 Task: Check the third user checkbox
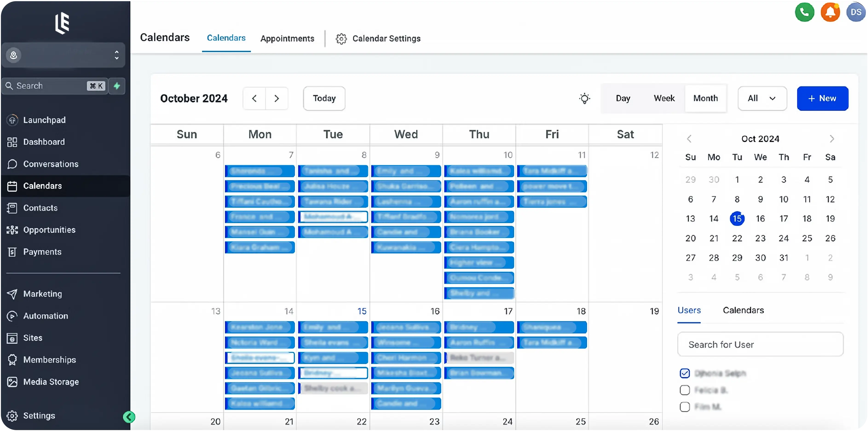(x=685, y=407)
